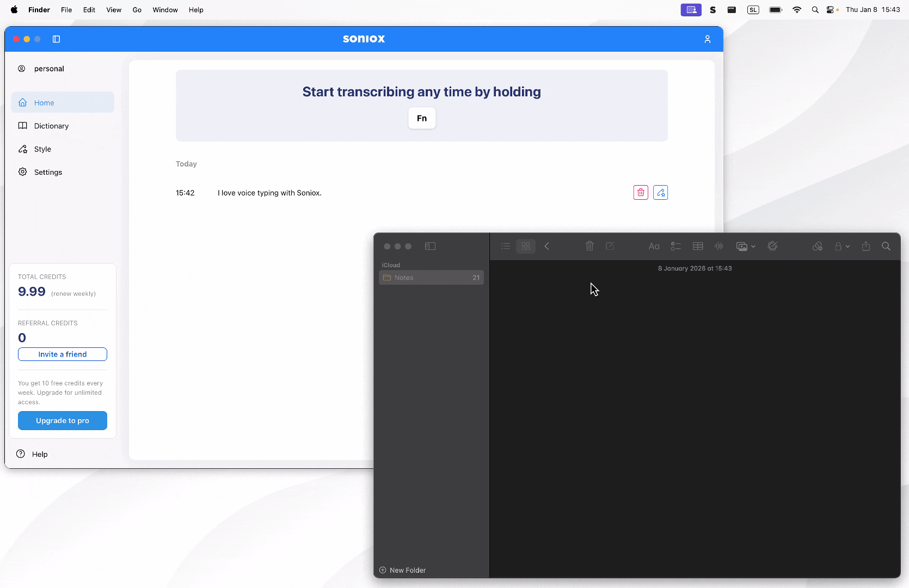The height and width of the screenshot is (588, 909).
Task: Share the current note
Action: click(866, 246)
